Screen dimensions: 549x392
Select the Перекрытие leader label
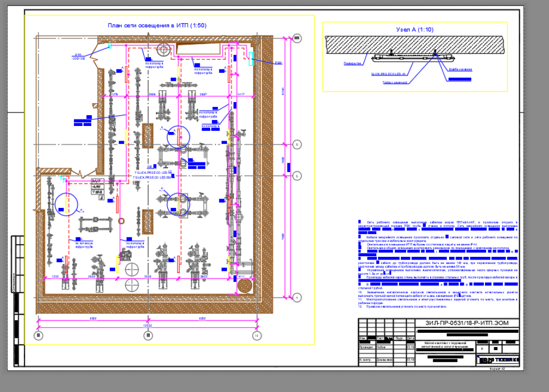352,64
